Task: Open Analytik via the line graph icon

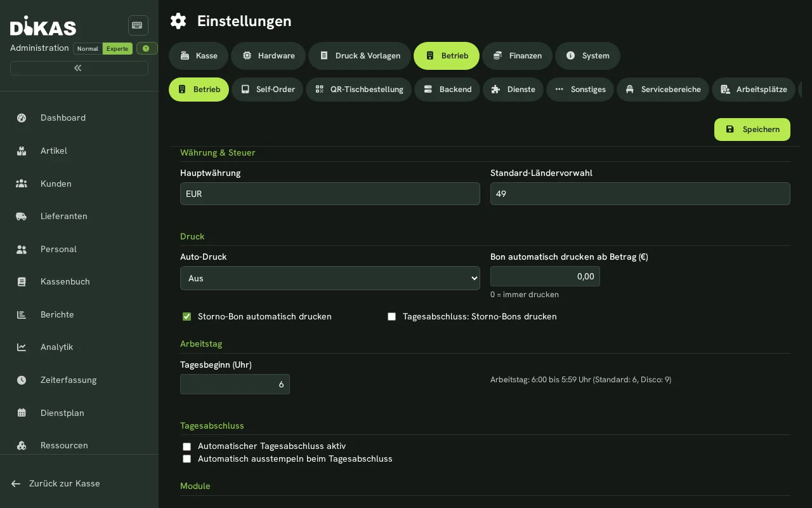Action: click(x=22, y=347)
